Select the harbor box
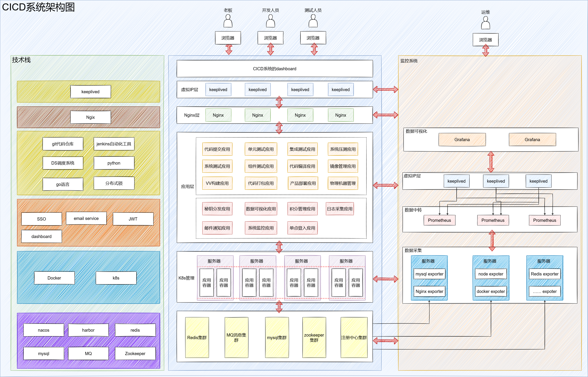The height and width of the screenshot is (377, 588). point(88,330)
